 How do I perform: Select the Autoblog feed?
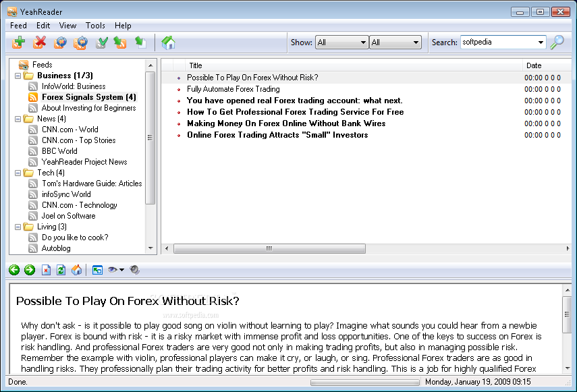coord(56,248)
